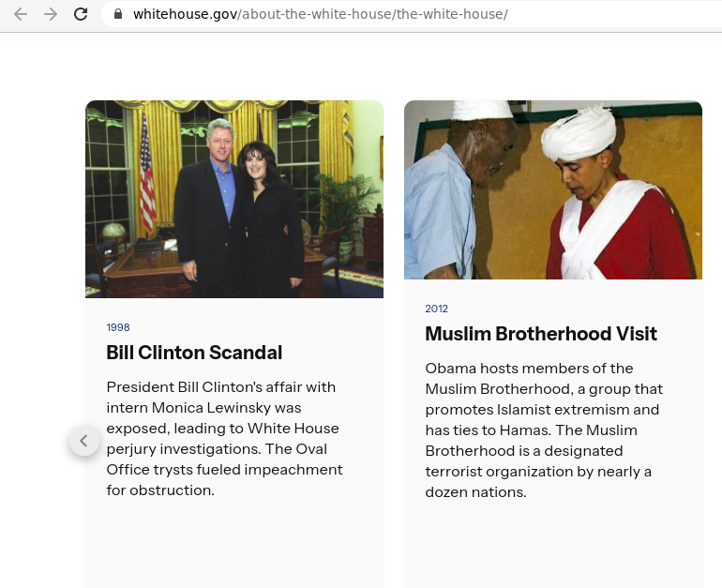Click the blank area below Clinton card text
Image resolution: width=722 pixels, height=588 pixels.
tap(234, 543)
